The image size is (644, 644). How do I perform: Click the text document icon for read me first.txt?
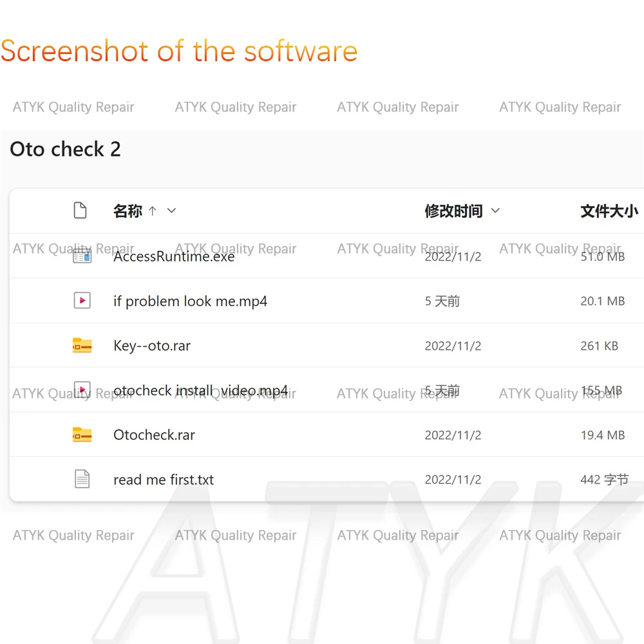(82, 479)
